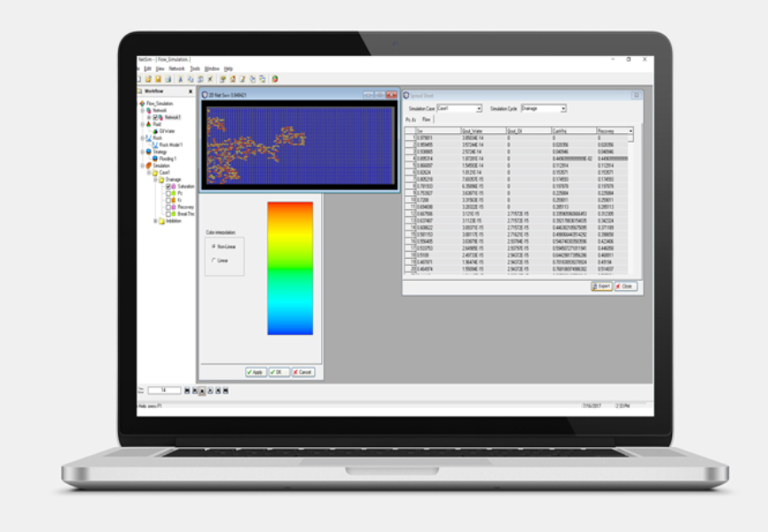
Task: Select the Oil/Water fluid item in Workflow tree
Action: (x=167, y=131)
